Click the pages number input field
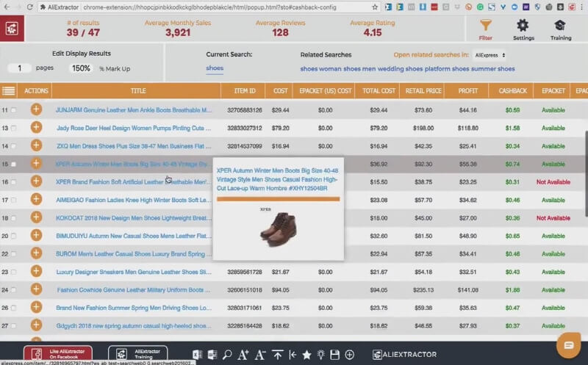Viewport: 588px width, 365px height. coord(19,68)
